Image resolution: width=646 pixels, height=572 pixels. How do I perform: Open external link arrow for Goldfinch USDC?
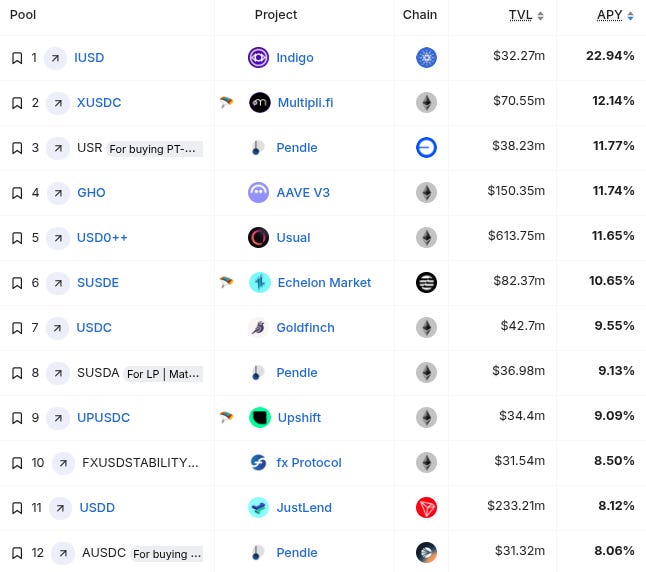(x=57, y=328)
